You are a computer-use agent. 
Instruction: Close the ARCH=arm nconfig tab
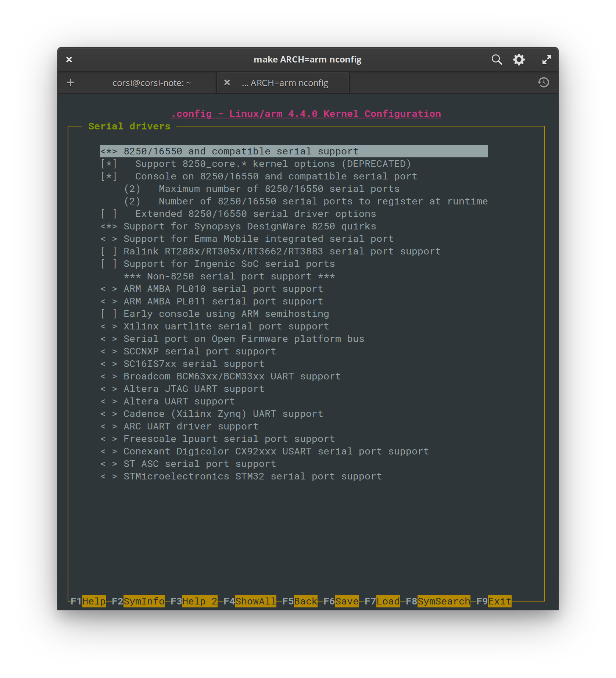point(227,82)
